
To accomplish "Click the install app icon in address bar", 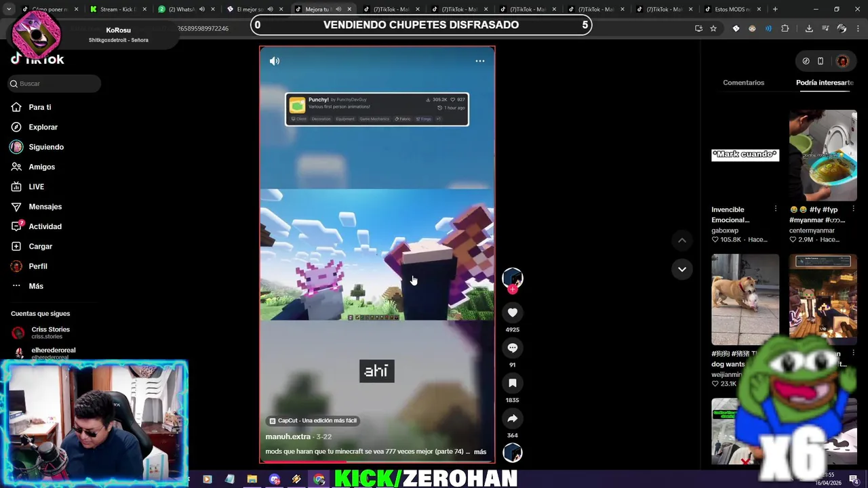I will (698, 28).
